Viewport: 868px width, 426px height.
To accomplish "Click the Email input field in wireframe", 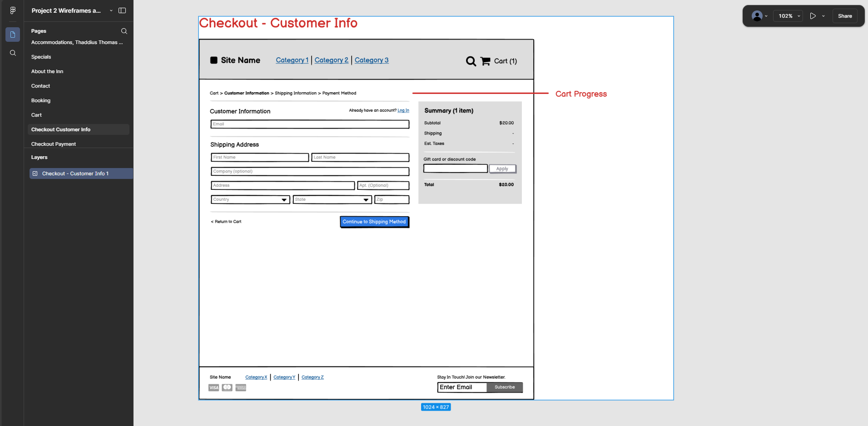I will pos(310,124).
